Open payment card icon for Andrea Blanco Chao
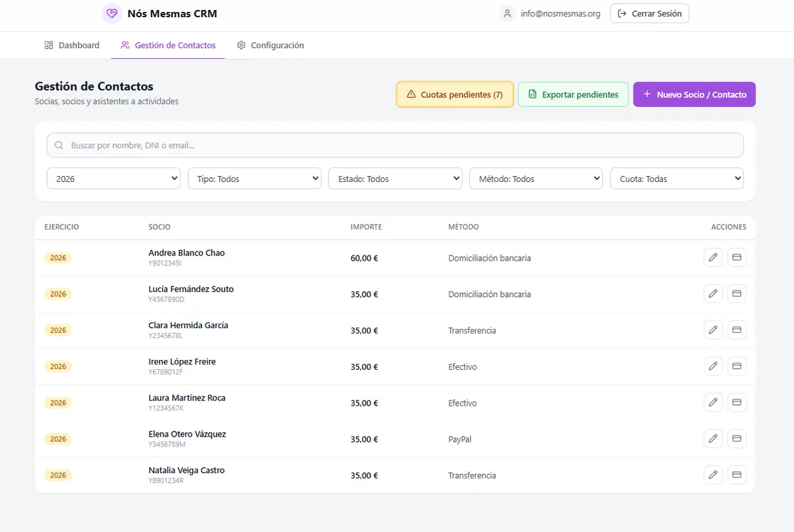794x532 pixels. pos(736,257)
